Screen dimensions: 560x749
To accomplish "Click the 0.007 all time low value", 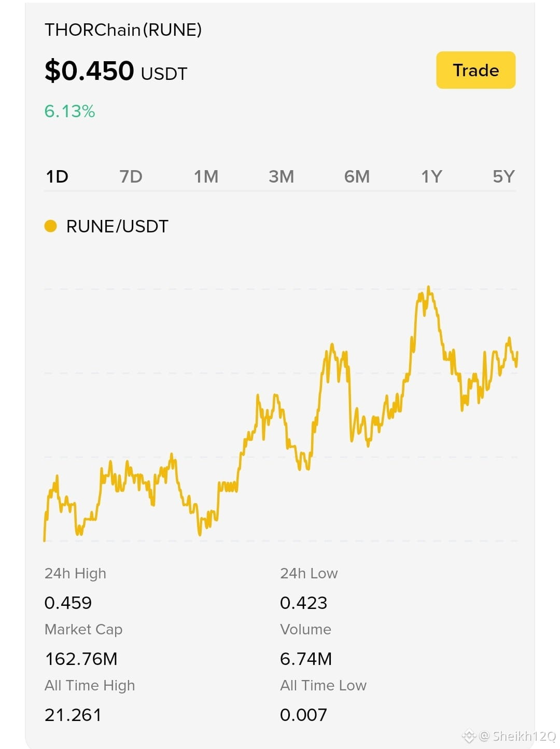I will pos(303,715).
